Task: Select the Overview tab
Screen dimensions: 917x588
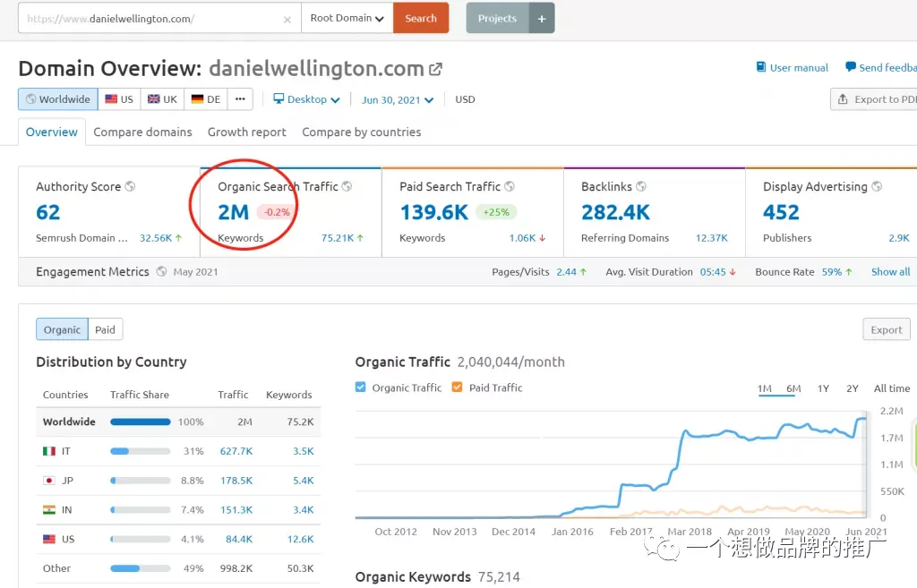Action: click(51, 132)
